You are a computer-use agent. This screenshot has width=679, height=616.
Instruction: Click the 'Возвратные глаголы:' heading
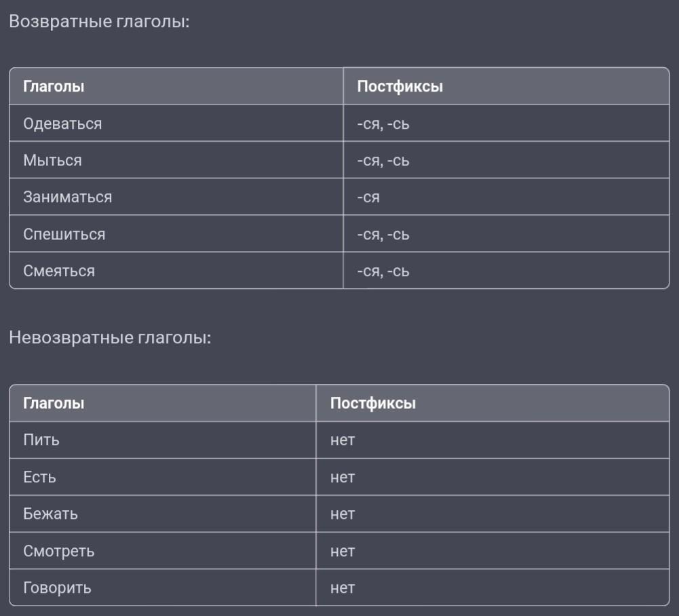coord(99,21)
